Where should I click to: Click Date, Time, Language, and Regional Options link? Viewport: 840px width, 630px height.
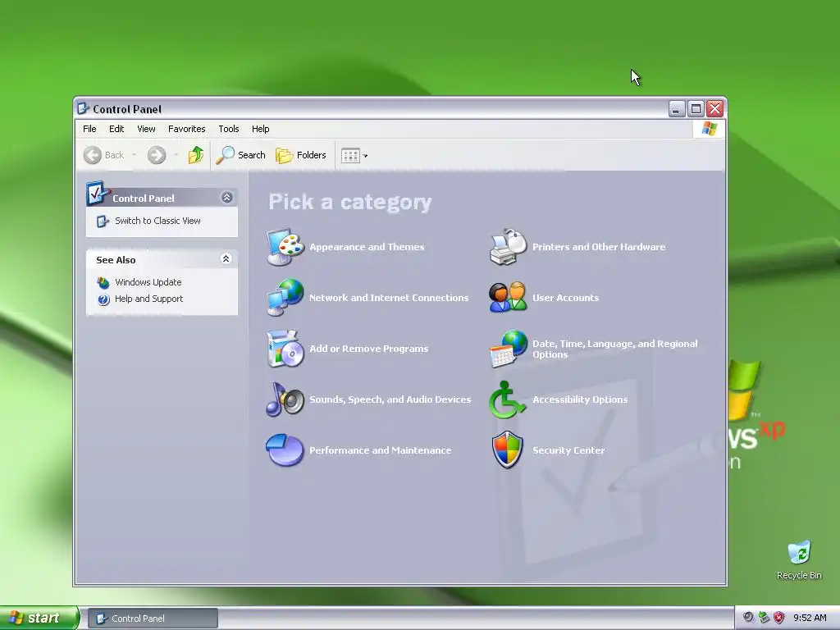tap(615, 349)
